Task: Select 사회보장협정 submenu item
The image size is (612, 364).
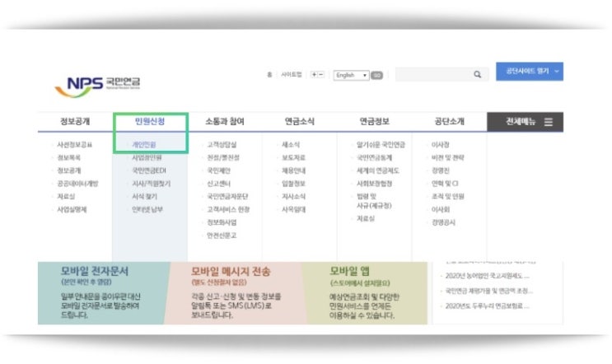Action: [x=374, y=184]
